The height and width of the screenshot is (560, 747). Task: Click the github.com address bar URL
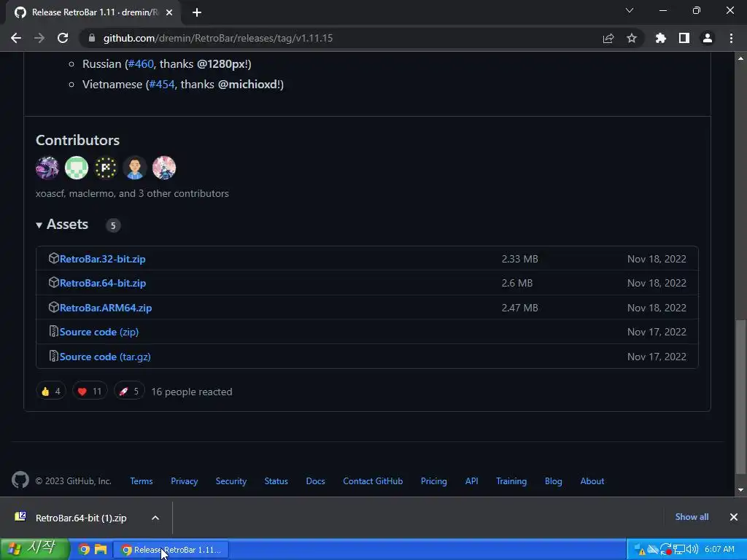click(217, 38)
